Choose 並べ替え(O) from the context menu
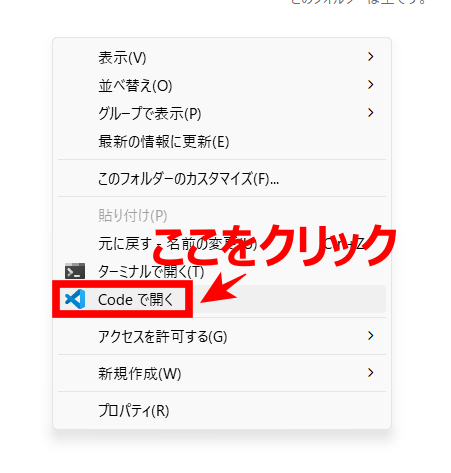 tap(135, 86)
